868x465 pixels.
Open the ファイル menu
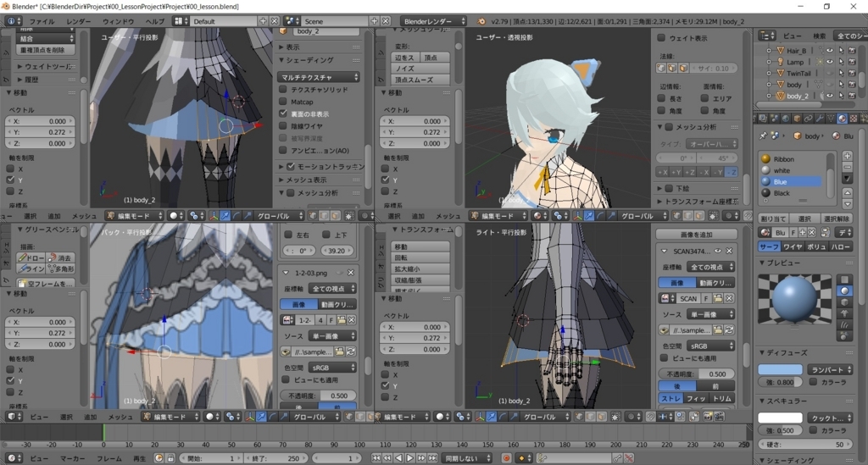pos(42,21)
